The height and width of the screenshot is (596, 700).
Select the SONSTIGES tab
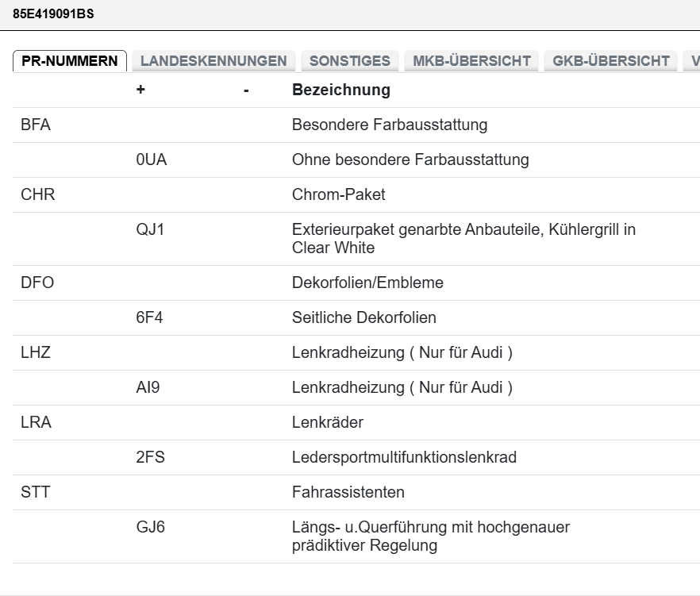click(349, 61)
